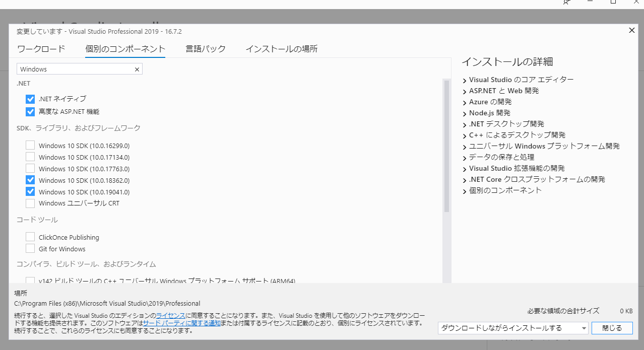Check Windows 10 SDK (10.0.16299.0)
This screenshot has width=644, height=350.
tap(30, 146)
